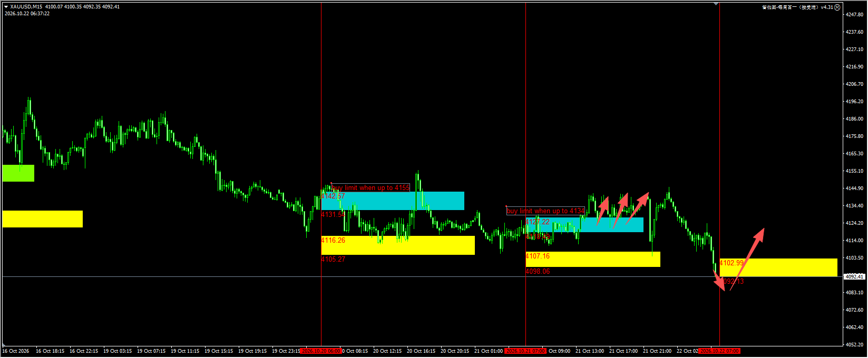The height and width of the screenshot is (358, 868).
Task: Select the downward red arrow near 4092
Action: pos(719,280)
